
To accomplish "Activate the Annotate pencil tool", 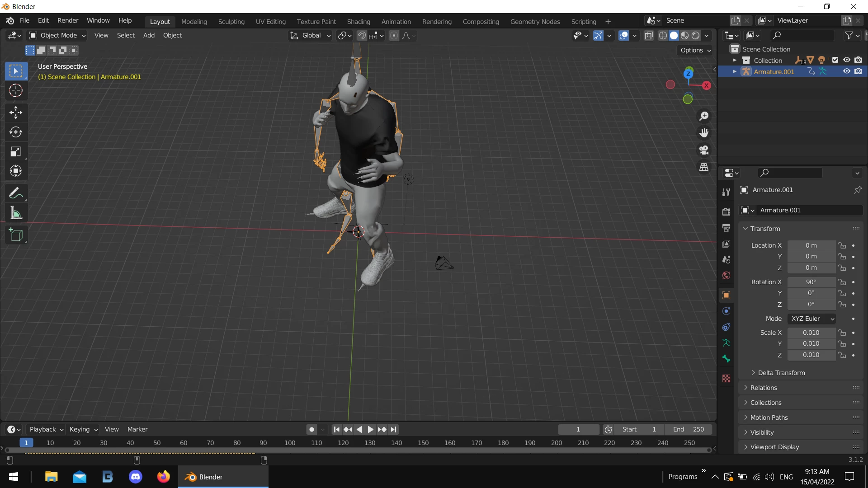I will coord(16,193).
